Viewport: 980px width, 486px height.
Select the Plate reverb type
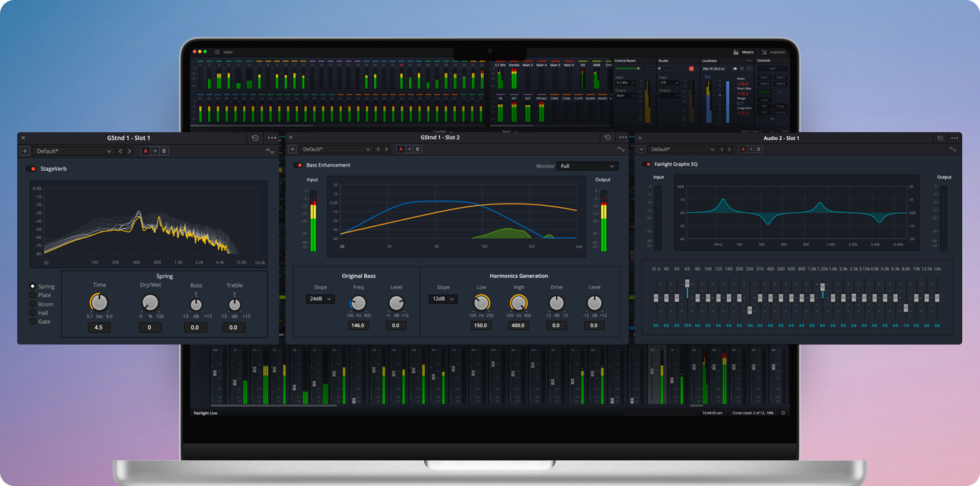pyautogui.click(x=33, y=295)
